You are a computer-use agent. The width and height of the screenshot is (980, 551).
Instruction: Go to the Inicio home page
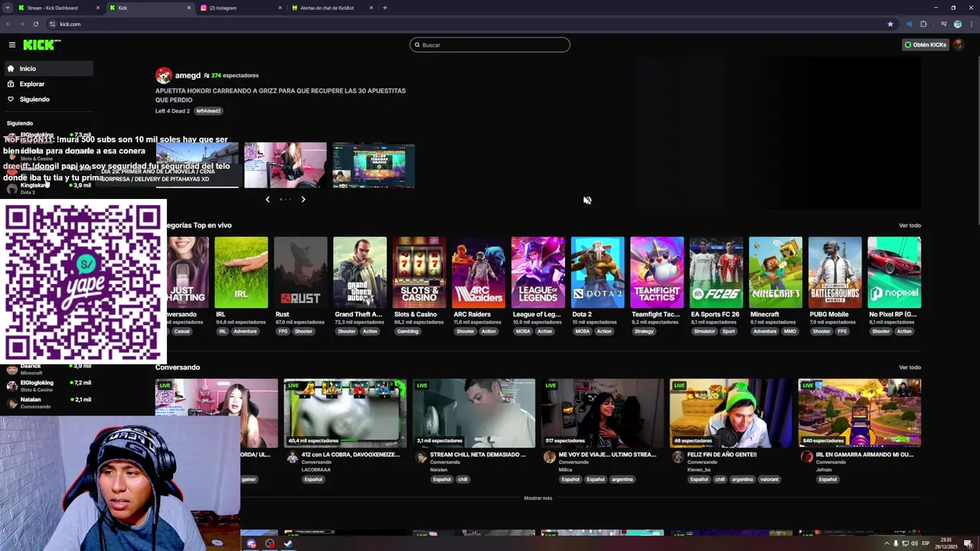(48, 69)
